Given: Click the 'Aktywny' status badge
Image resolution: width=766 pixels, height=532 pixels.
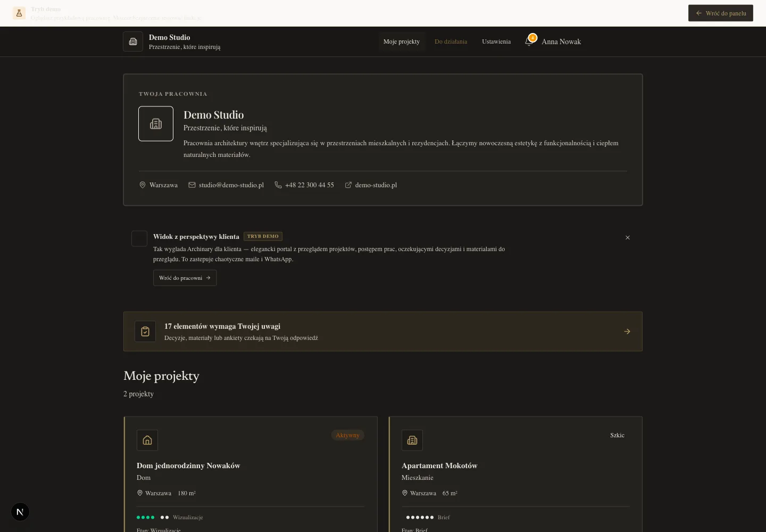Looking at the screenshot, I should coord(347,435).
